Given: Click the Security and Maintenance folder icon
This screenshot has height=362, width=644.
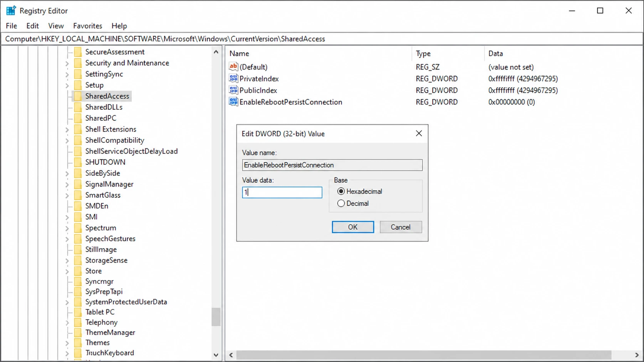Looking at the screenshot, I should coord(78,63).
